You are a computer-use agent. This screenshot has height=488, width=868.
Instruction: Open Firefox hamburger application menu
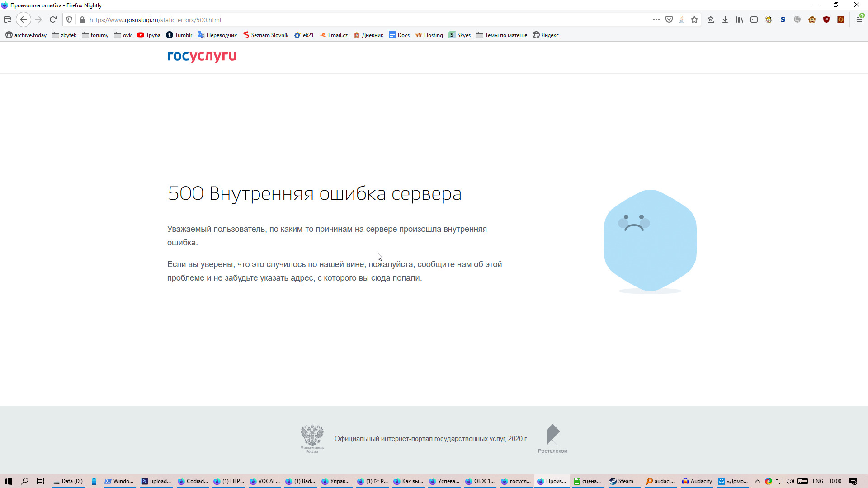(859, 19)
